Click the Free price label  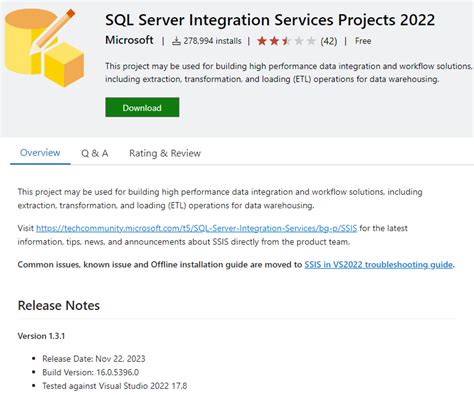click(x=363, y=41)
